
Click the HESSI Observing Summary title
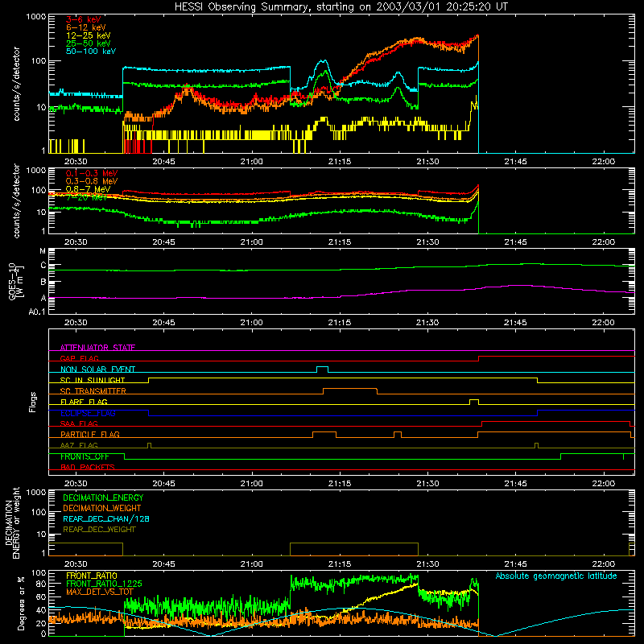[341, 7]
